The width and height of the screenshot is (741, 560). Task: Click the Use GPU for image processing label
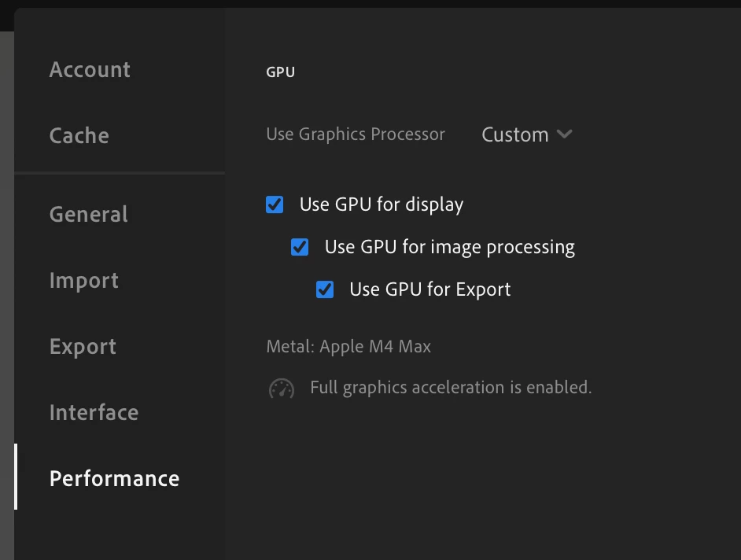[449, 248]
